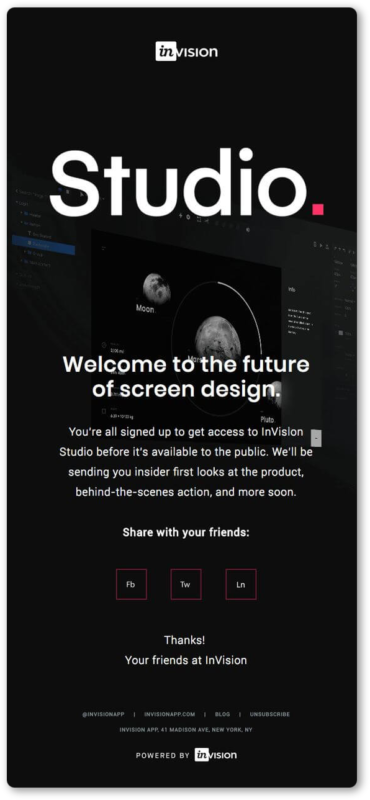Click the 41 Madison Ave address line

click(186, 730)
